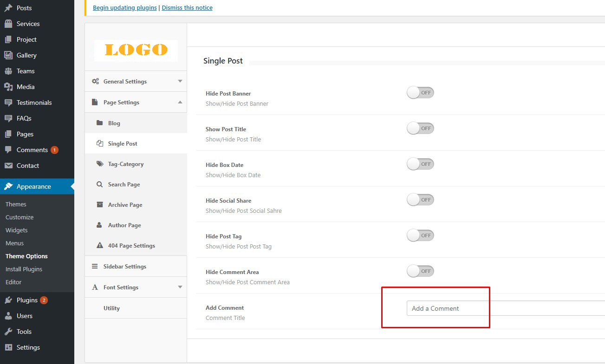Expand General Settings with its arrow

(180, 82)
